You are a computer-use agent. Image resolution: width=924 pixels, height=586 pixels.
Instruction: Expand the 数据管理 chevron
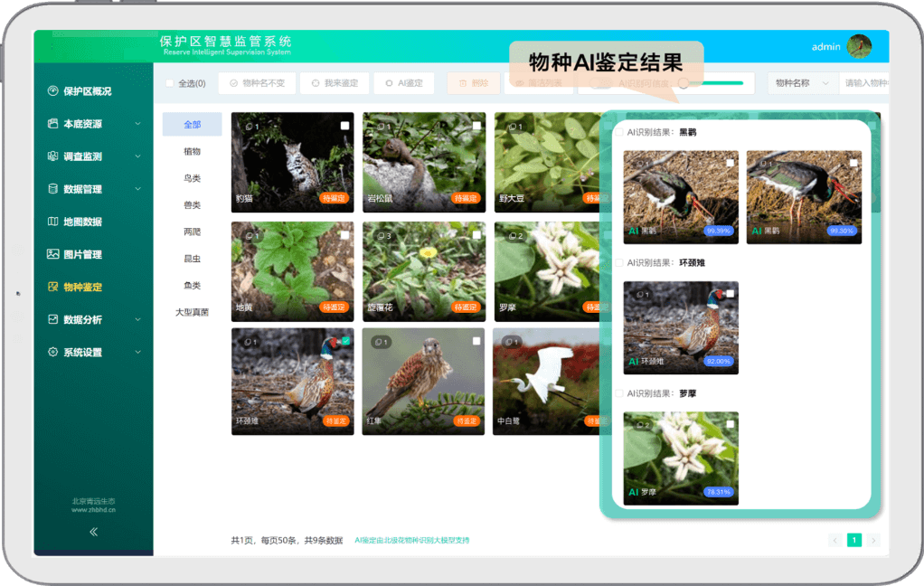[138, 189]
